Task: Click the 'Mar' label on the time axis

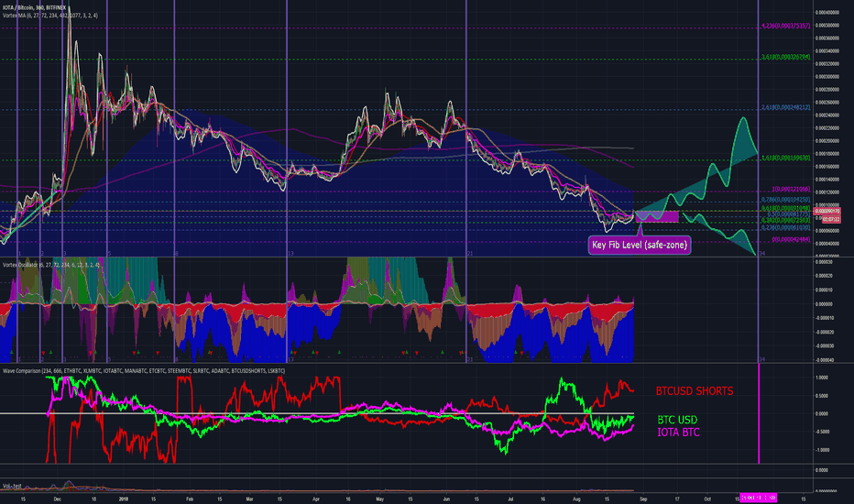Action: pos(249,499)
